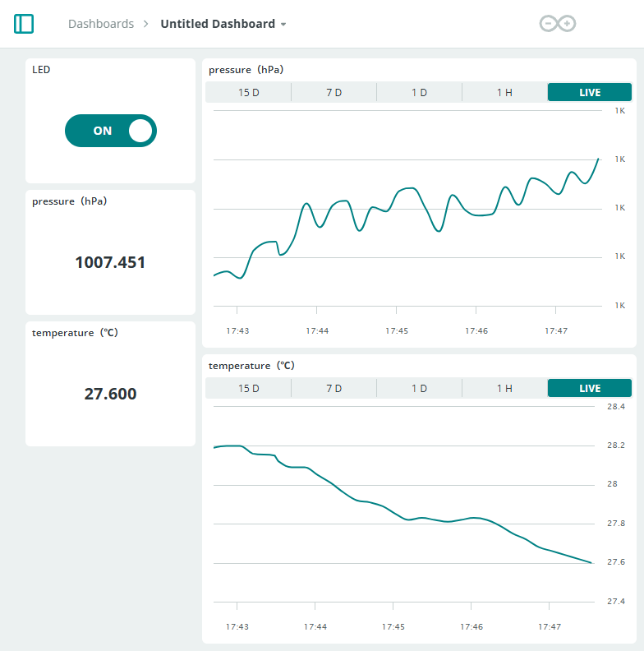Open the Dashboards breadcrumb link

100,24
